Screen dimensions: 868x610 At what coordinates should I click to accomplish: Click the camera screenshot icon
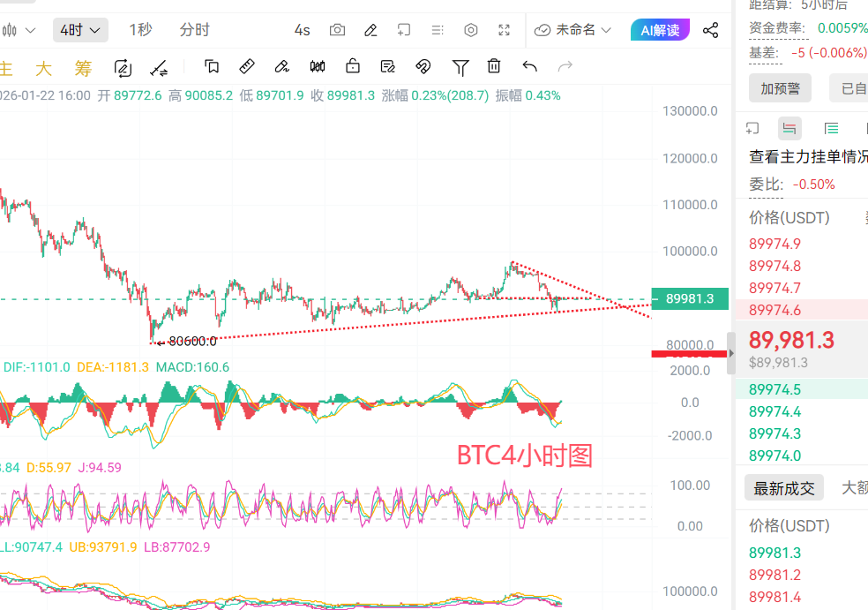pos(337,30)
